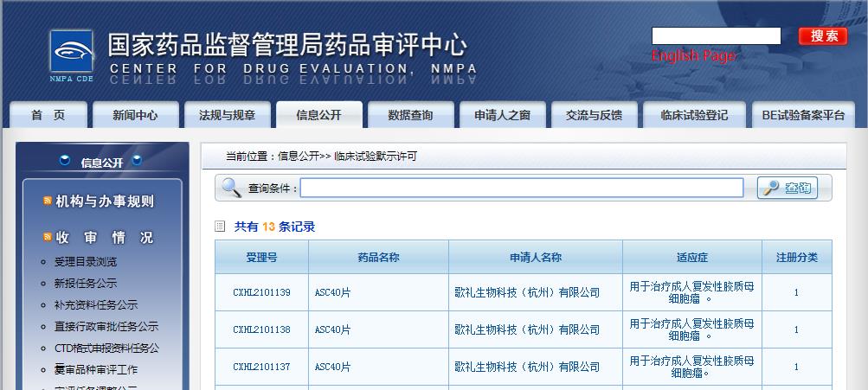
Task: Click the list icon beside 共有13条记录
Action: tap(221, 227)
